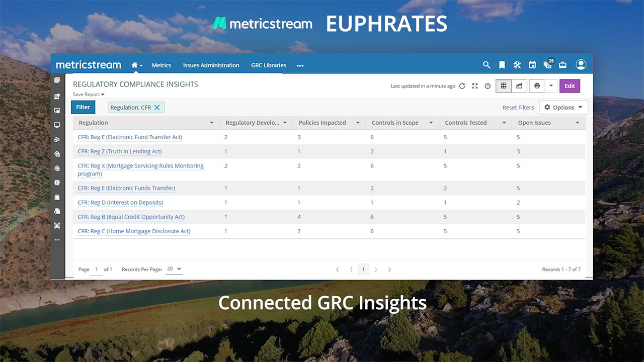The height and width of the screenshot is (362, 644).
Task: Click Open Issues value 2 for Reg D
Action: tap(518, 203)
